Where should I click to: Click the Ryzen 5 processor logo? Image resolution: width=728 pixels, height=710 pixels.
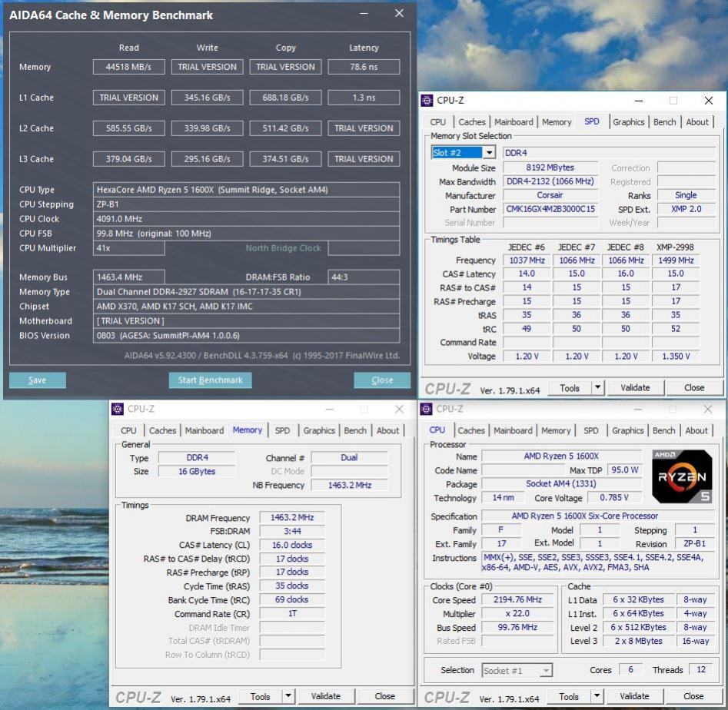[682, 476]
